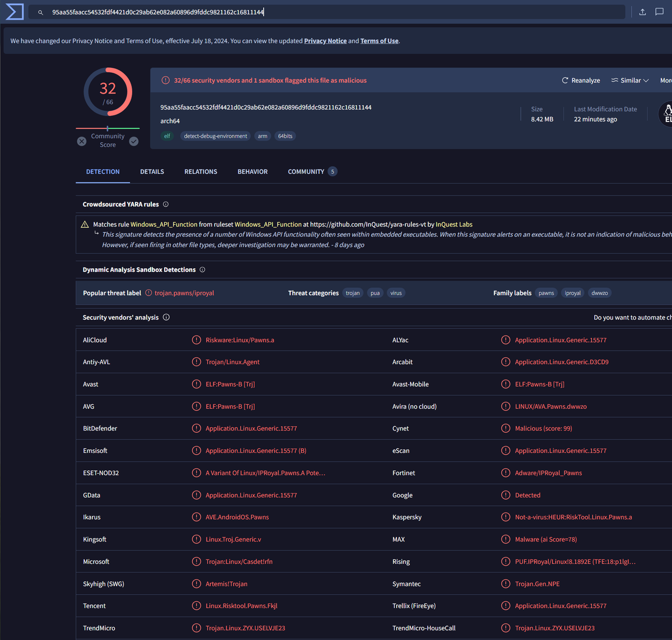
Task: Click the detect-debug-environment tag
Action: (216, 136)
